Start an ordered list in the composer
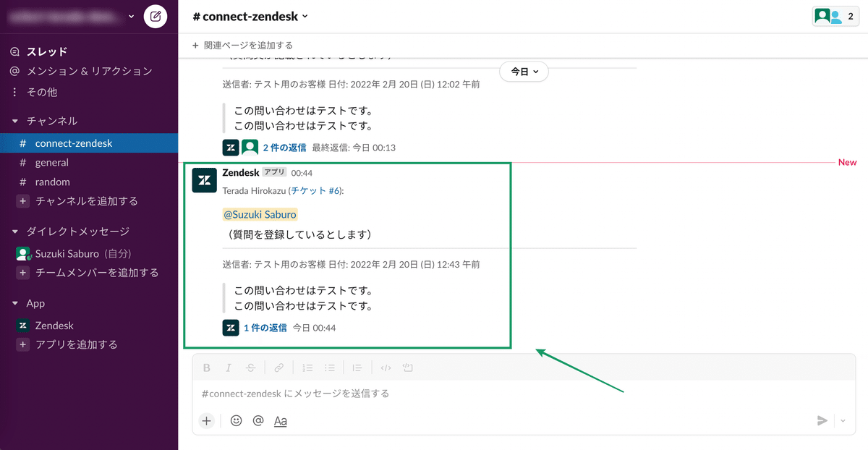Screen dimensions: 868x450 307,368
